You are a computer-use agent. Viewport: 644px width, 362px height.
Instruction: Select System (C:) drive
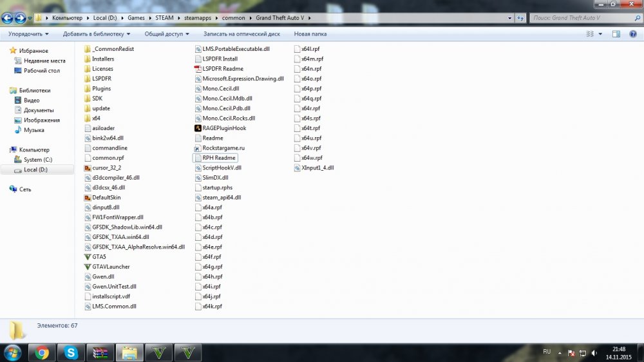pyautogui.click(x=38, y=160)
